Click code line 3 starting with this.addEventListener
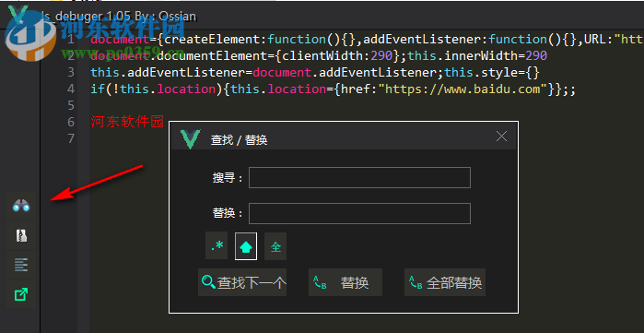 coord(314,72)
